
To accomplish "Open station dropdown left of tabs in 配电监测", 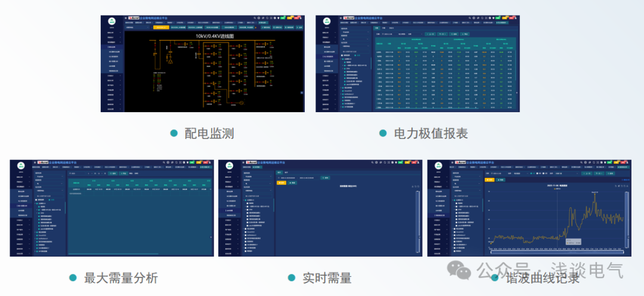I will click(137, 27).
